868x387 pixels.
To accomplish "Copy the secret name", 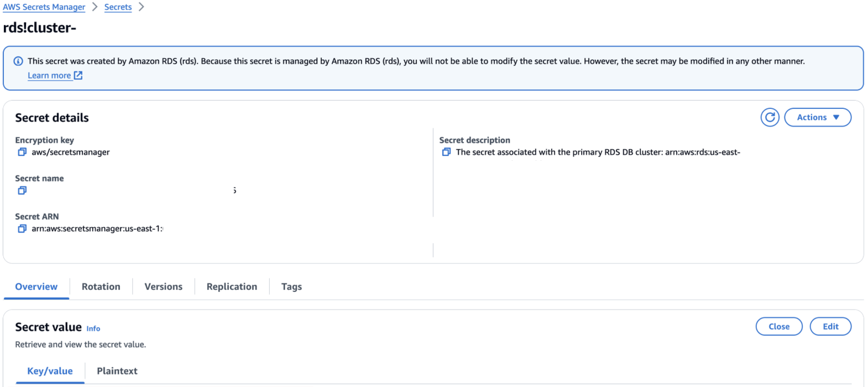I will (x=22, y=190).
